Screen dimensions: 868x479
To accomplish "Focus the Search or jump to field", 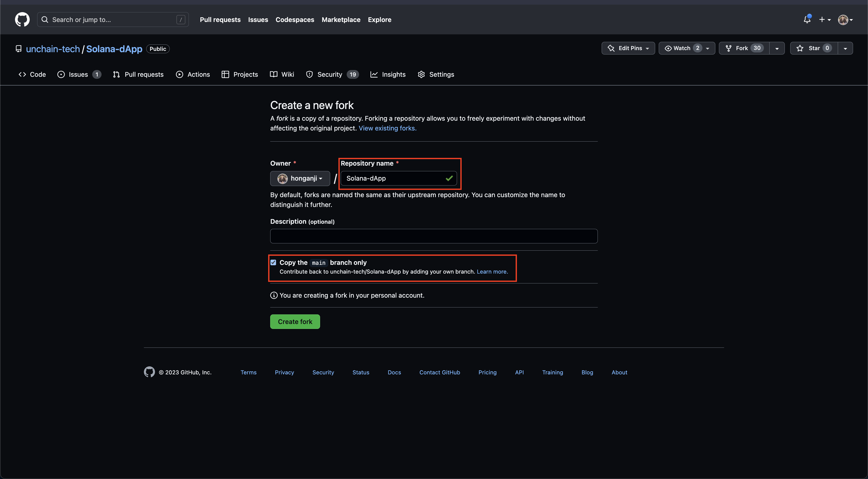I will 113,20.
